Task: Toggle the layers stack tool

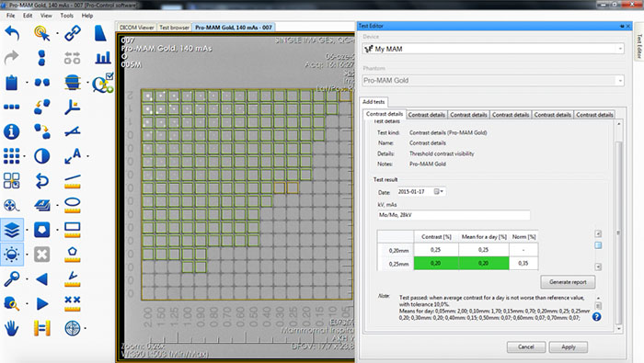Action: 11,230
